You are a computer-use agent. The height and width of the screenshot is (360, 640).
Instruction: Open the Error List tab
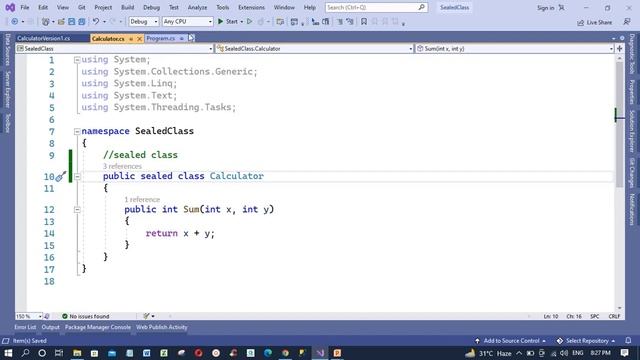click(x=25, y=327)
